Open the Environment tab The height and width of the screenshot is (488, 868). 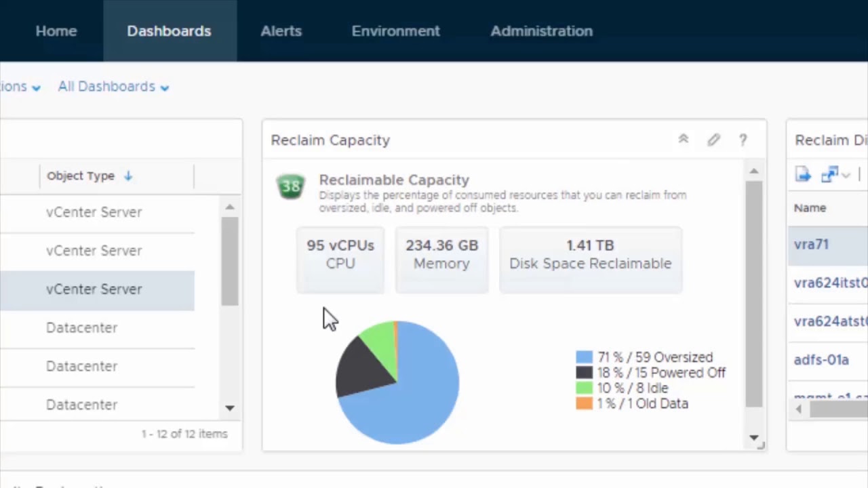[x=395, y=31]
